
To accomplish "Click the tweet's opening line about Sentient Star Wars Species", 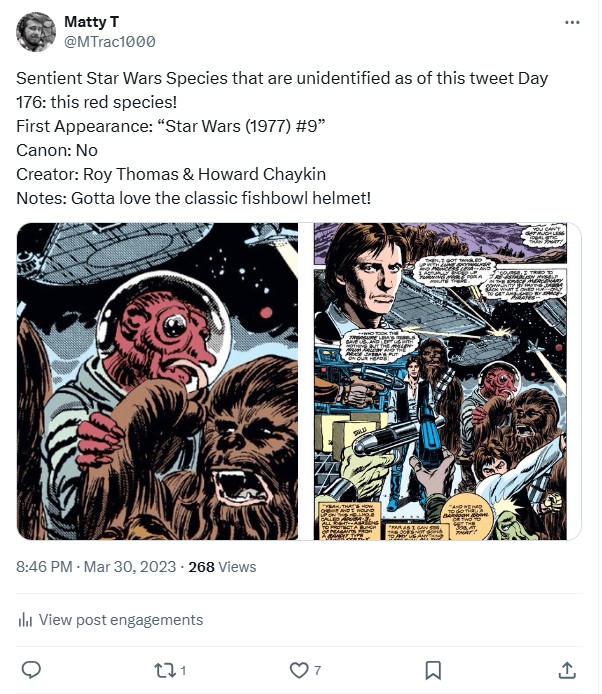I will click(x=282, y=78).
